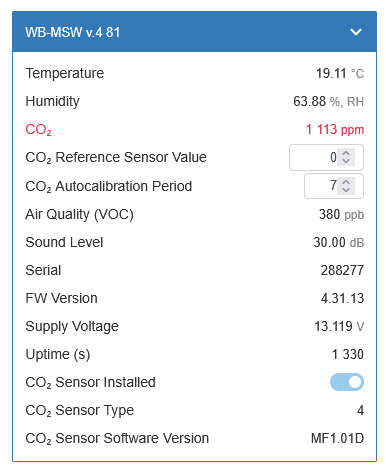Increase CO₂ Reference Sensor Value with up arrow

[346, 154]
